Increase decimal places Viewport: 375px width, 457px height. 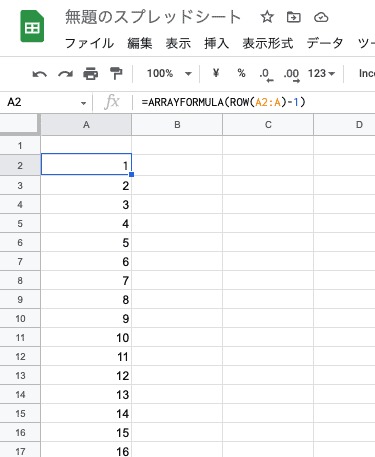291,74
